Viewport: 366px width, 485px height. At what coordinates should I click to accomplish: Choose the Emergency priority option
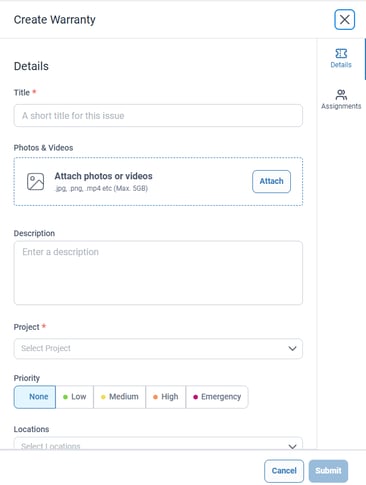(x=217, y=397)
